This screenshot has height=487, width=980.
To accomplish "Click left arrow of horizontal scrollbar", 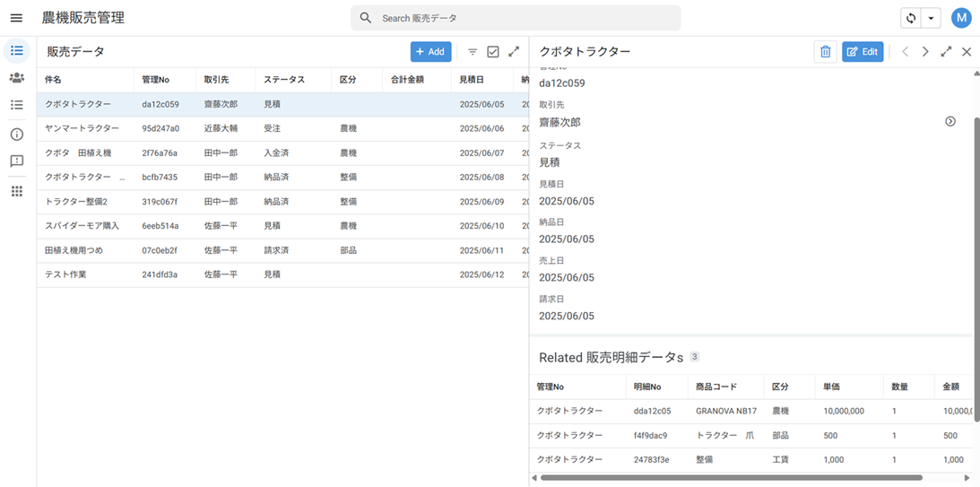I will 533,478.
